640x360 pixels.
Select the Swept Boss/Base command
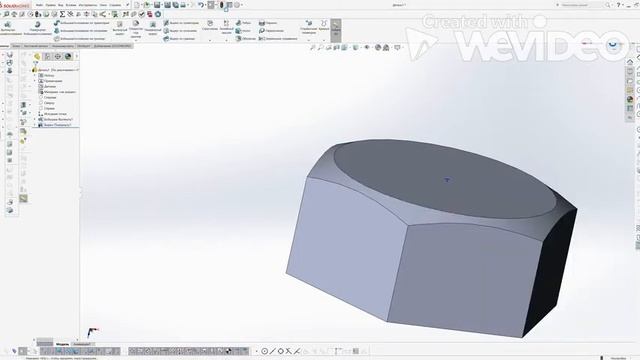(82, 23)
